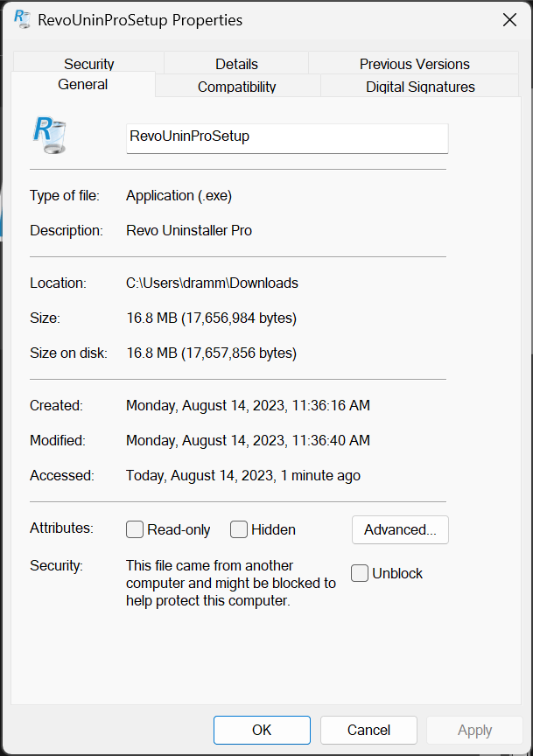Close the Properties dialog with X
This screenshot has height=756, width=533.
pos(509,20)
